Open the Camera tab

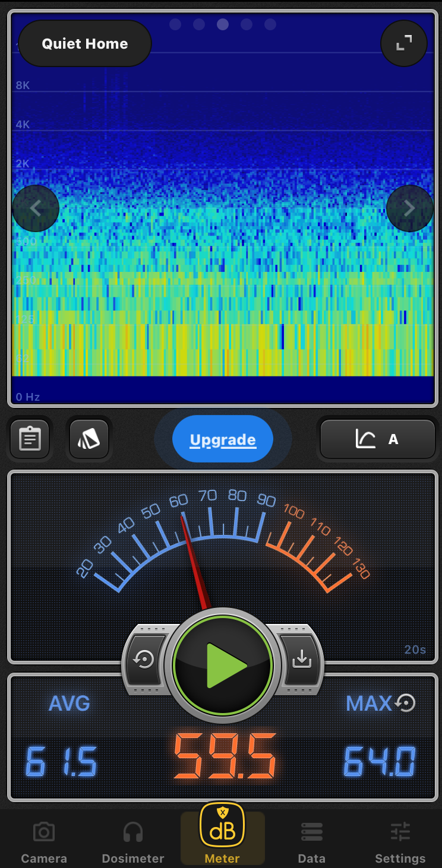point(44,843)
